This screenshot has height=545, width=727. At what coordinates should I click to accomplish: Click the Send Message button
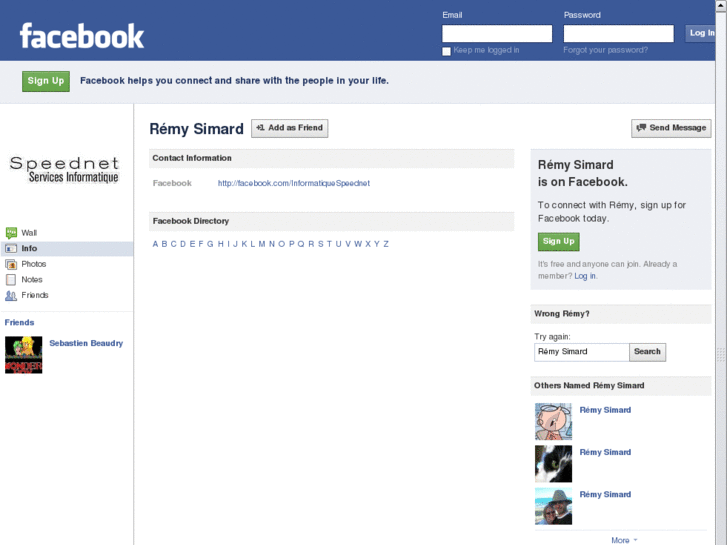click(x=671, y=128)
